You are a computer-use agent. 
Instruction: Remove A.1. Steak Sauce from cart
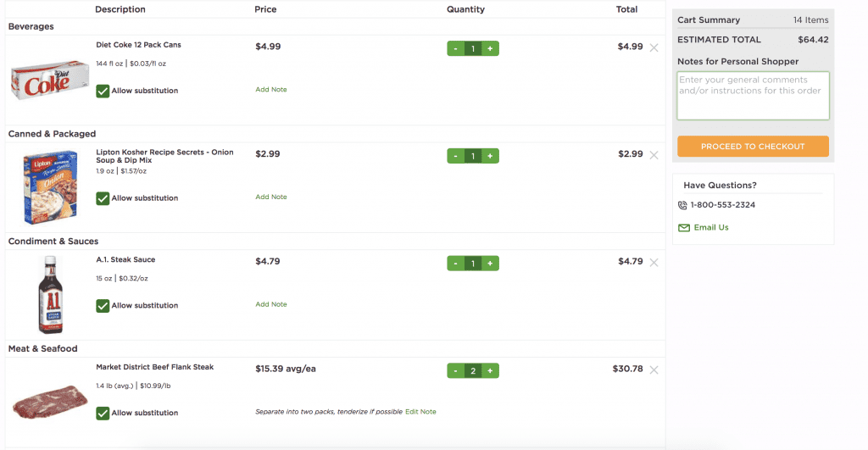[654, 263]
